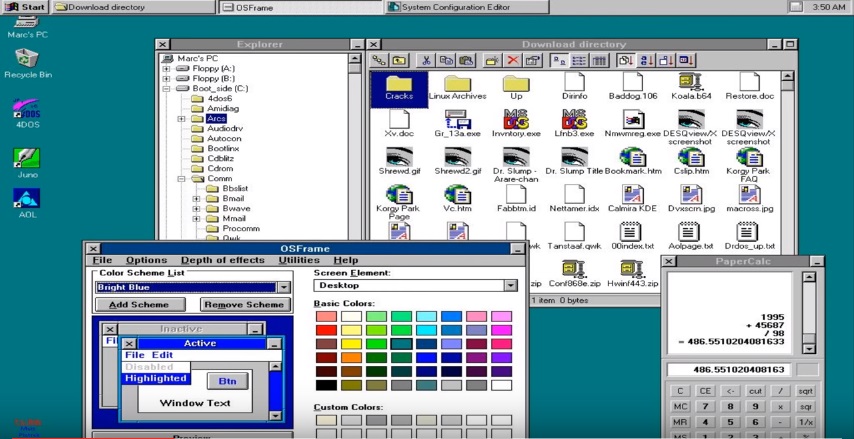854x439 pixels.
Task: Expand the Floppy (B:) tree node
Action: [x=166, y=78]
